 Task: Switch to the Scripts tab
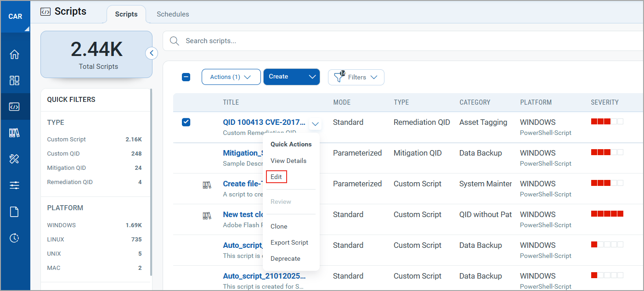click(x=126, y=14)
